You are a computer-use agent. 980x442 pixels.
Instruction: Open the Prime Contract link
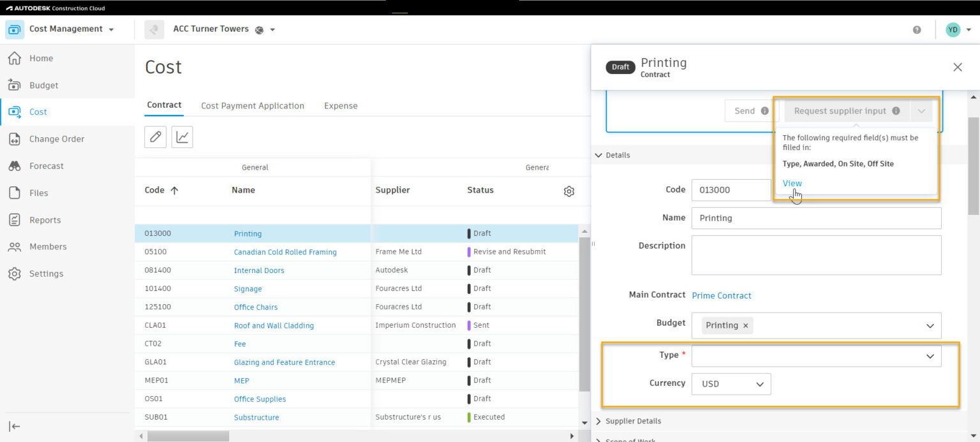pyautogui.click(x=722, y=295)
